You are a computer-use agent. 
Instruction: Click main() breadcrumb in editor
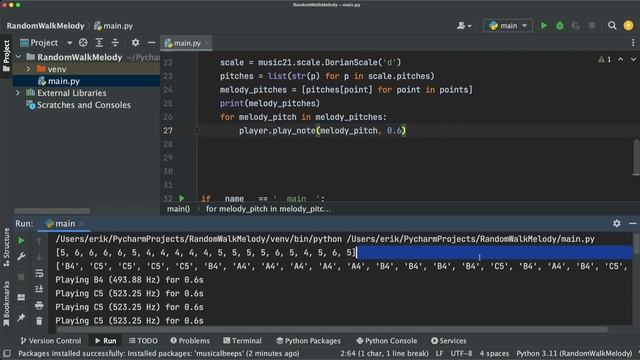[178, 209]
